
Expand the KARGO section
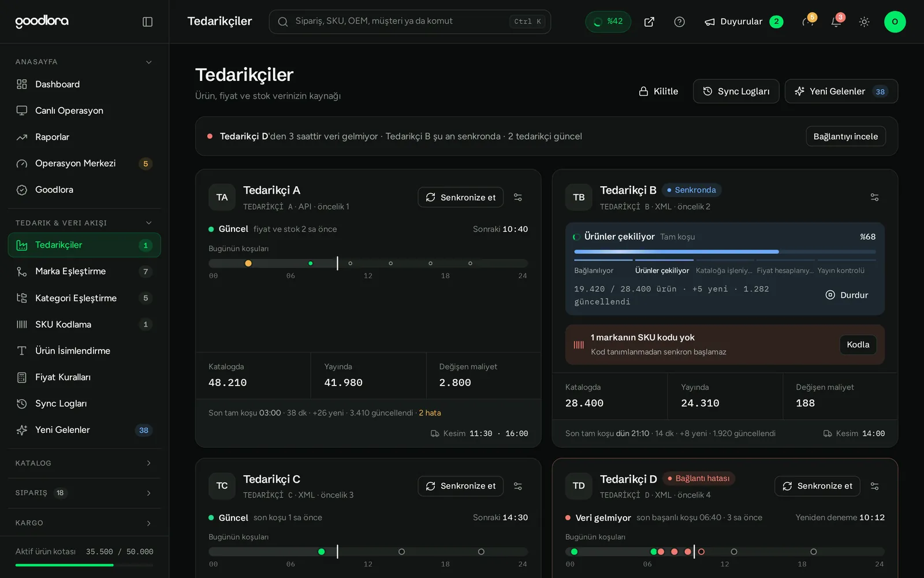click(x=84, y=523)
